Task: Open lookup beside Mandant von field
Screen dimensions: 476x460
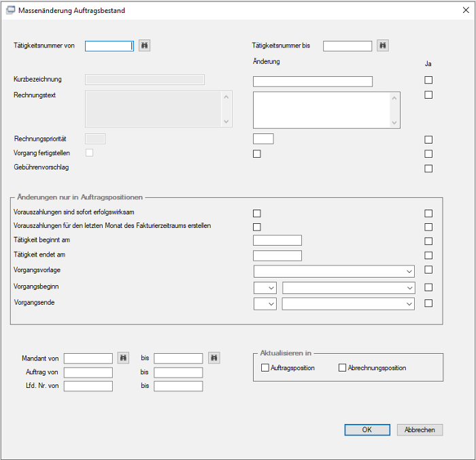Action: click(x=123, y=358)
